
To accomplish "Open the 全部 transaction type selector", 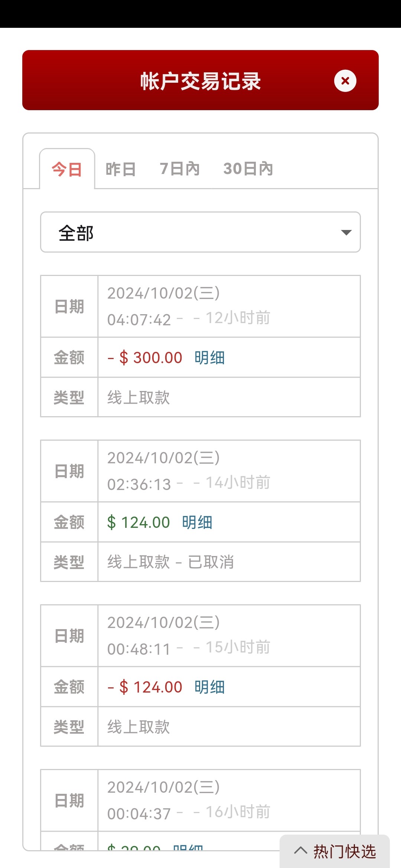I will [200, 233].
